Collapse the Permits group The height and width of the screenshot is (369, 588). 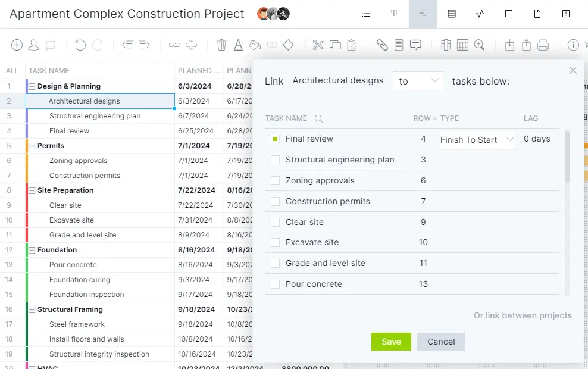tap(32, 146)
